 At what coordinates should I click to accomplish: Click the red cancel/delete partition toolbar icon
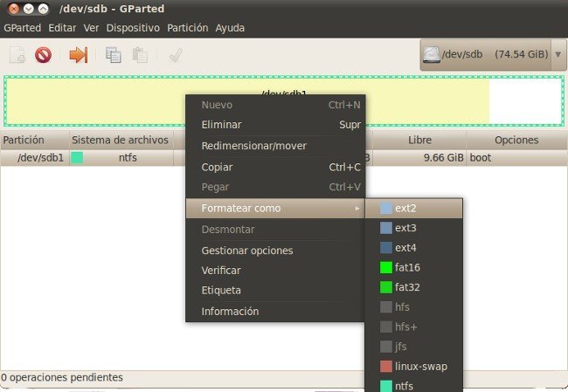tap(43, 55)
